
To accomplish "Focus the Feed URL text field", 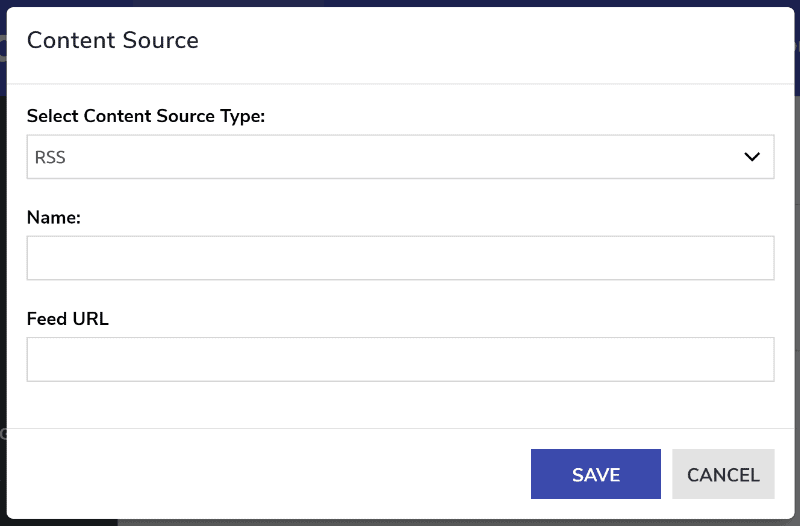I will click(401, 359).
